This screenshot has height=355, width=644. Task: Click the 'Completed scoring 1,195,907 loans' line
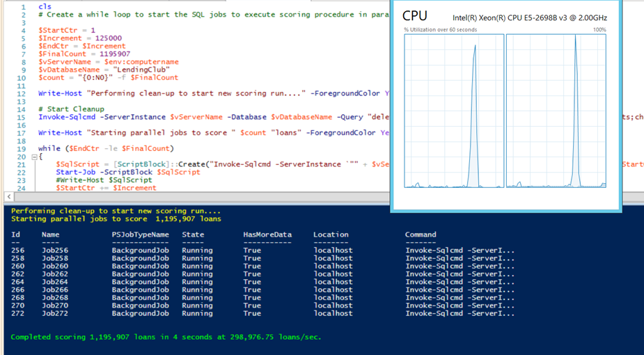166,337
